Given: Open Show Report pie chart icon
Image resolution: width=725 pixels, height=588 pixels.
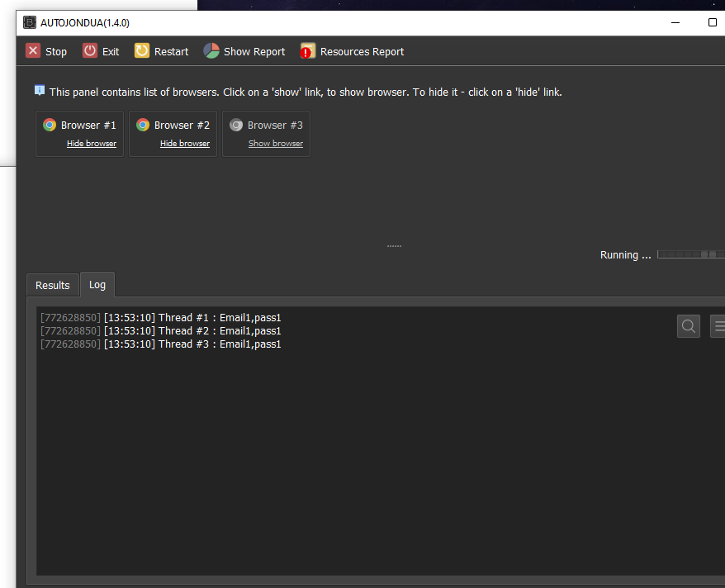Looking at the screenshot, I should pyautogui.click(x=211, y=51).
